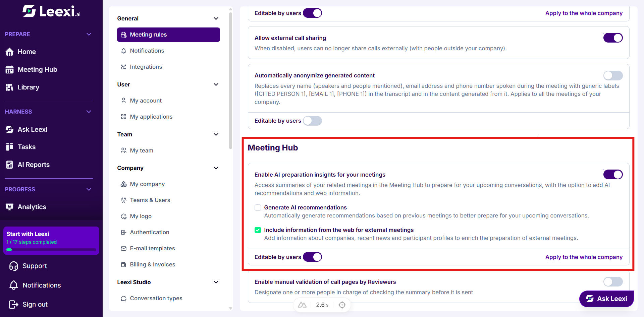Click the E-mail templates envelope icon

[124, 248]
